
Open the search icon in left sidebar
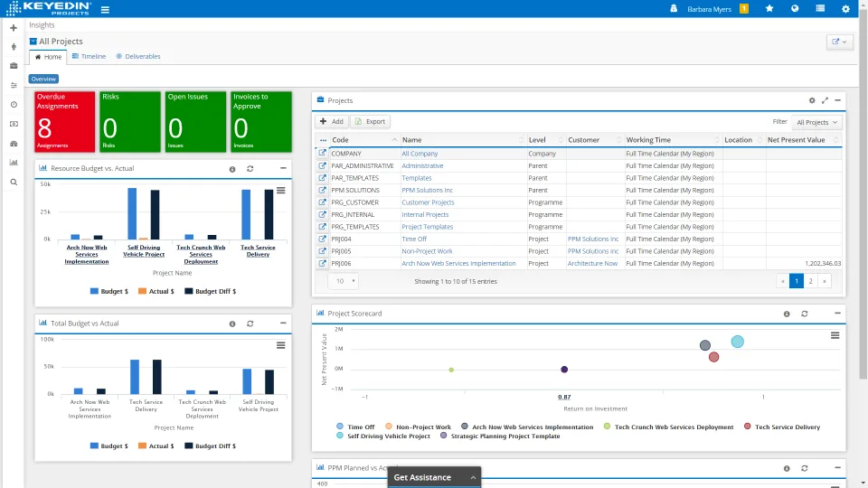[14, 182]
